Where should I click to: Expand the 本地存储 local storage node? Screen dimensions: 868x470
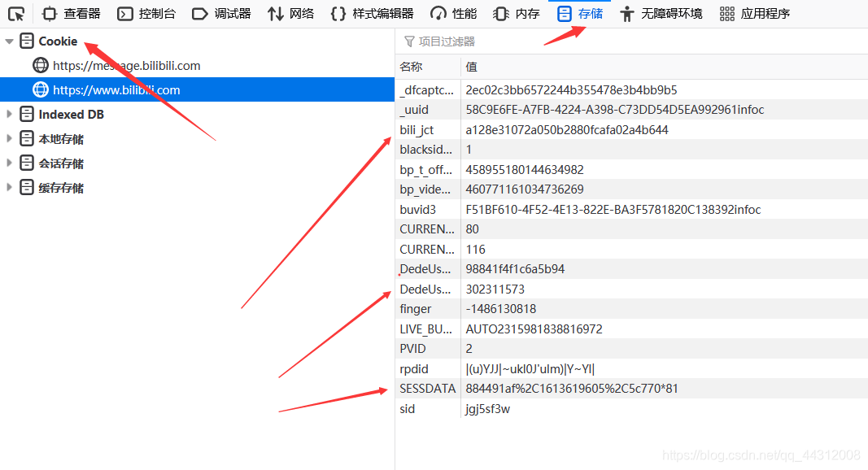coord(9,138)
